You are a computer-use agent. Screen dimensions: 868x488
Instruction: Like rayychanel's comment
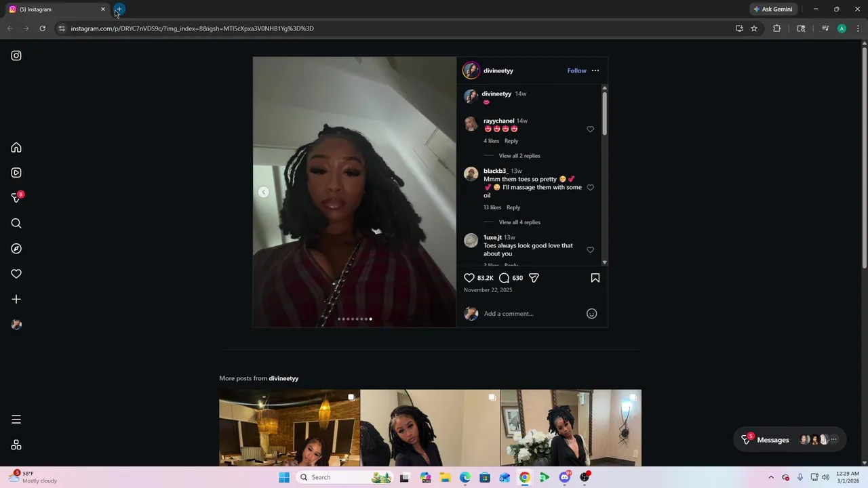click(590, 129)
